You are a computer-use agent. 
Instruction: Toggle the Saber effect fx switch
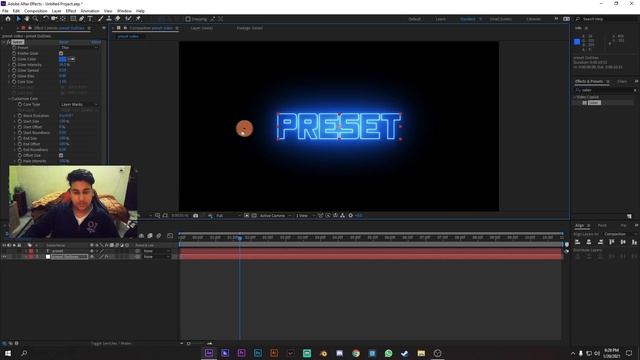[x=8, y=42]
